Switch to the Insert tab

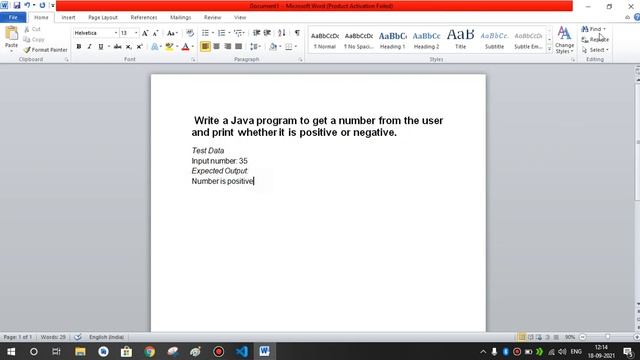point(68,18)
